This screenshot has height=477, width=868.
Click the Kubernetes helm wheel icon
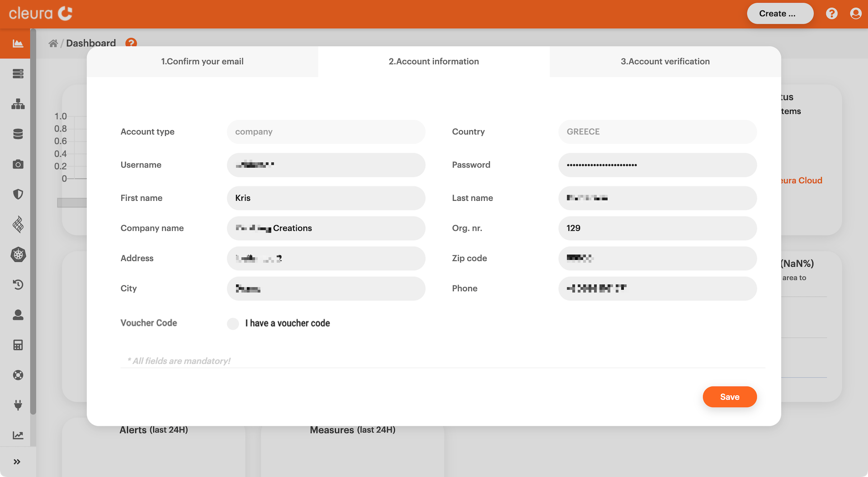pyautogui.click(x=18, y=255)
